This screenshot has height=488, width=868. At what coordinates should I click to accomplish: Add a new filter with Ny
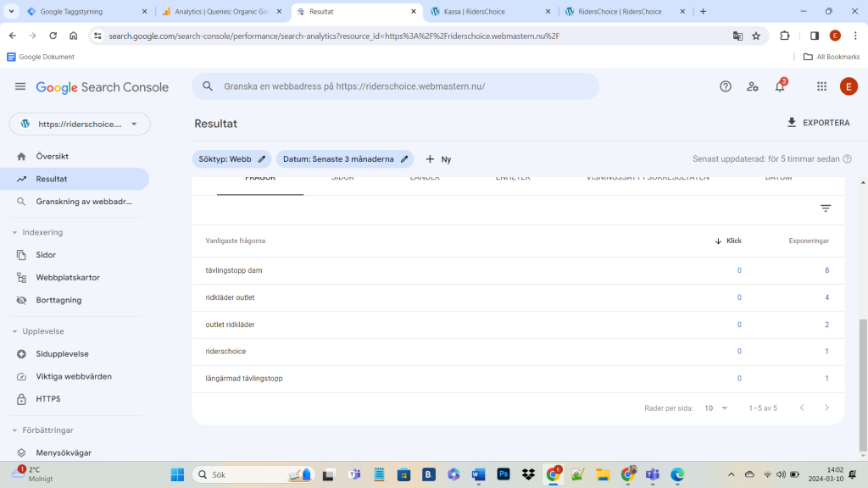point(438,159)
